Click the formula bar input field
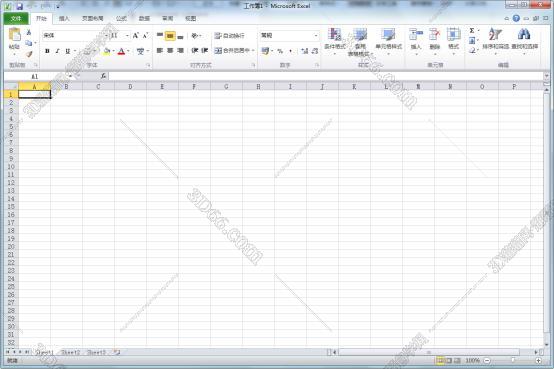Screen dimensions: 554x369 point(326,76)
